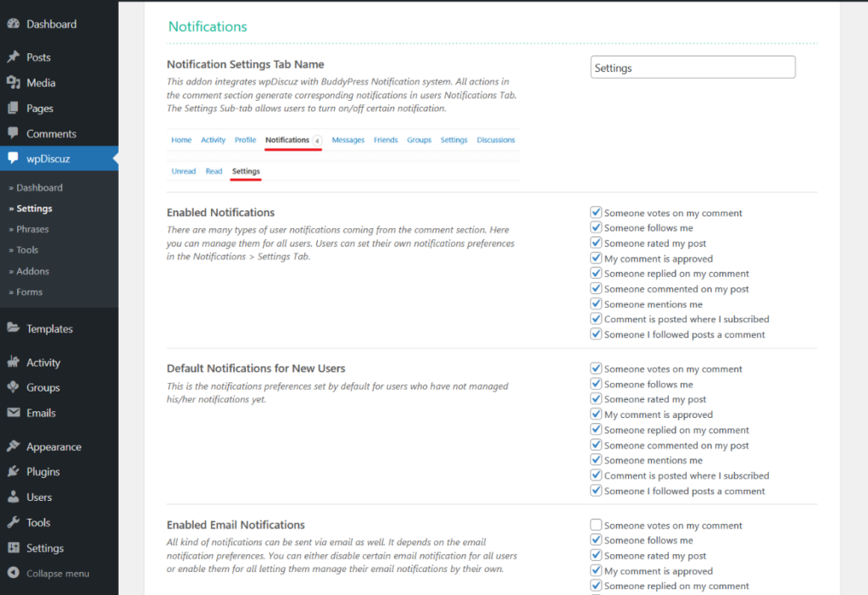
Task: Enable 'Someone votes on my comment' email notification
Action: point(595,525)
